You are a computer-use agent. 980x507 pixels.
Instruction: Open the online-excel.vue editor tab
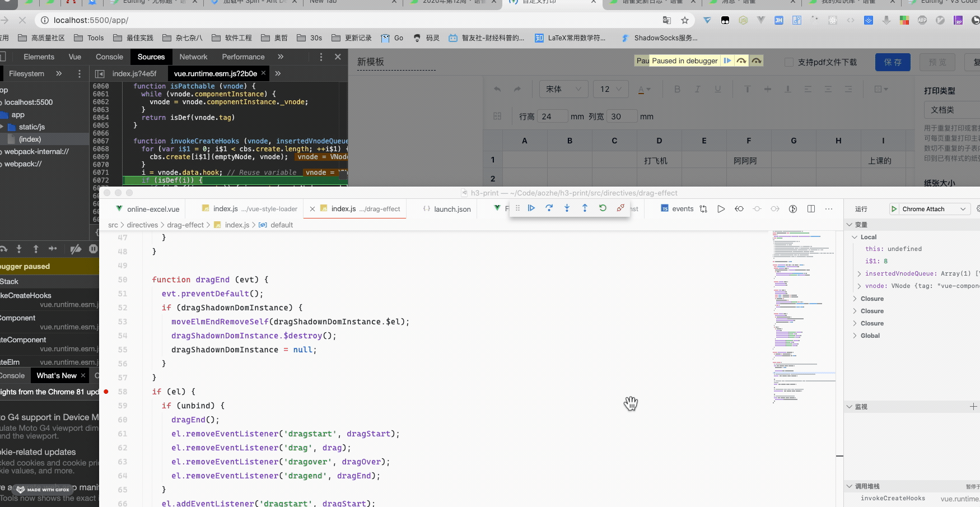click(147, 209)
